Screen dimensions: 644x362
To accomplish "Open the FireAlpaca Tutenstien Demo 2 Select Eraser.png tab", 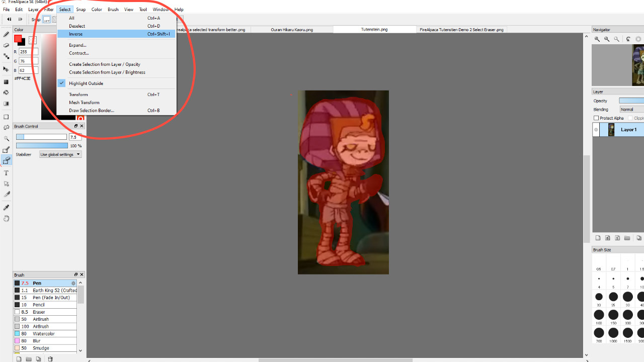I will (x=462, y=30).
